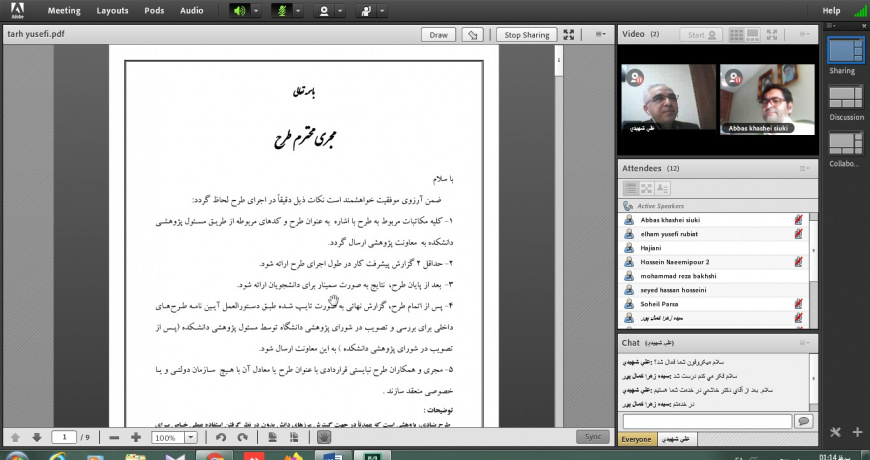Click the pointer tool icon beside Draw
Viewport: 870px width, 460px height.
click(x=472, y=34)
